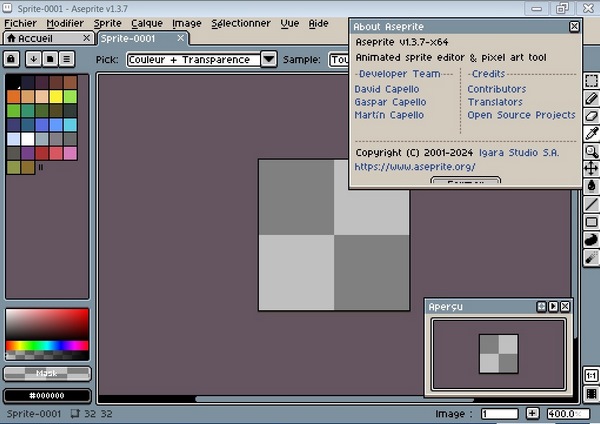Open Gaspar Capello developer link
Viewport: 600px width, 424px height.
pos(390,102)
